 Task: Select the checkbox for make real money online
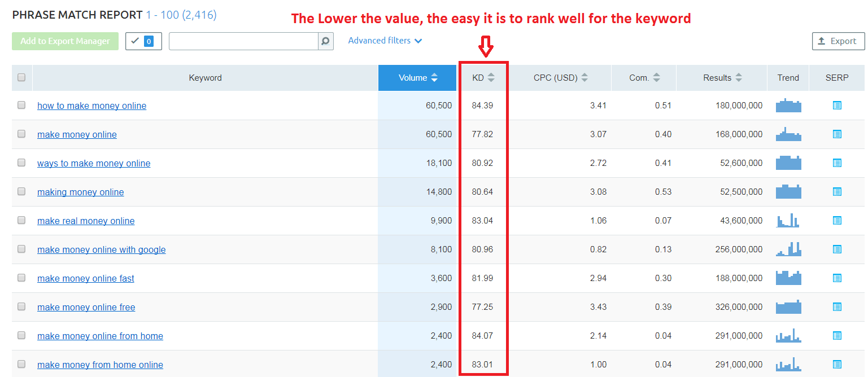point(21,220)
